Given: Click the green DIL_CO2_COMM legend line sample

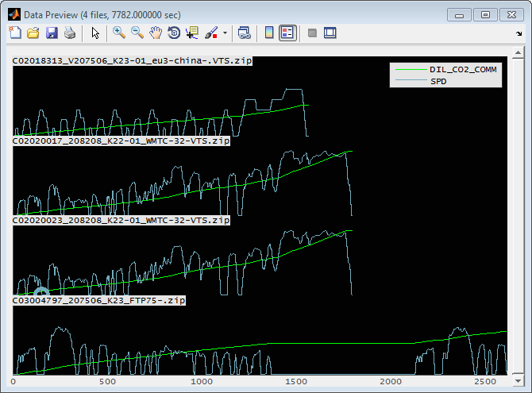Looking at the screenshot, I should [x=411, y=70].
